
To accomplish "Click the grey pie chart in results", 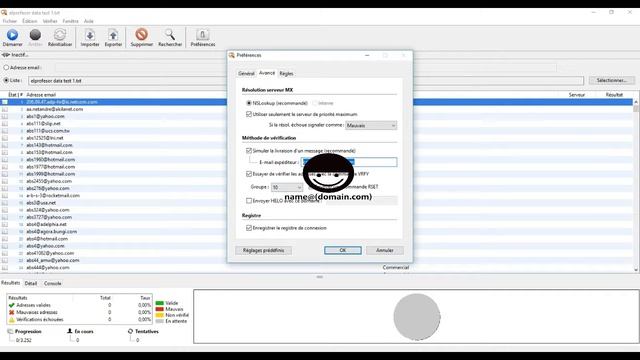I will click(x=417, y=317).
